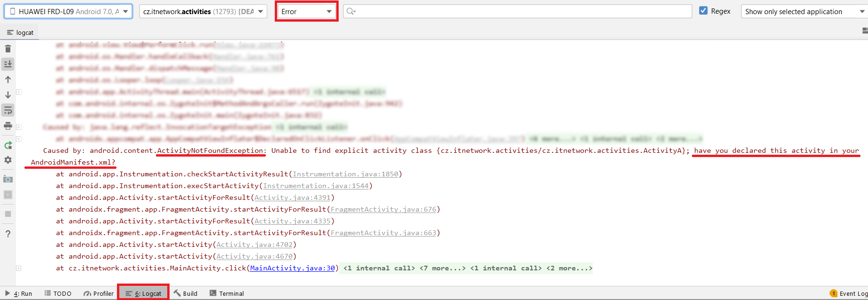
Task: Open the Show only selected application dropdown
Action: click(x=804, y=11)
